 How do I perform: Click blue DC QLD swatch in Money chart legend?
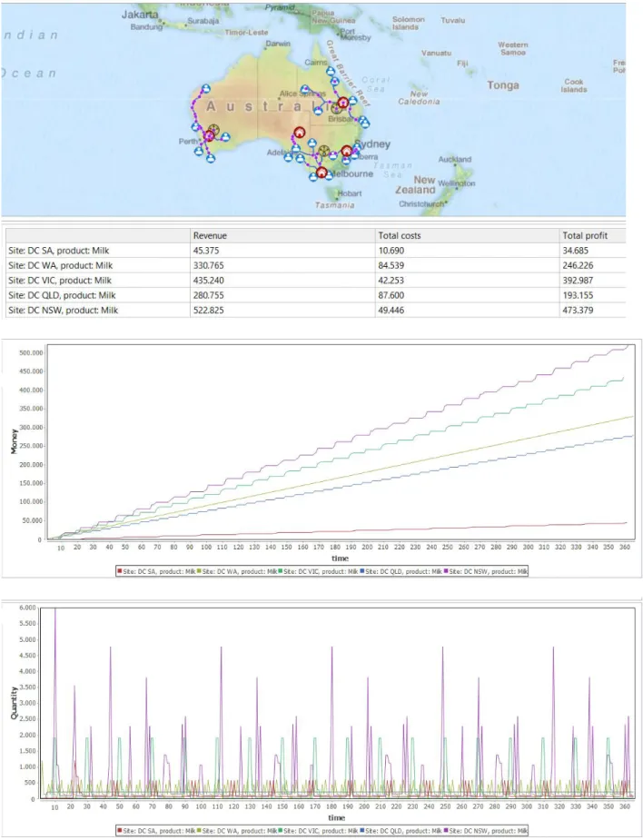click(362, 571)
